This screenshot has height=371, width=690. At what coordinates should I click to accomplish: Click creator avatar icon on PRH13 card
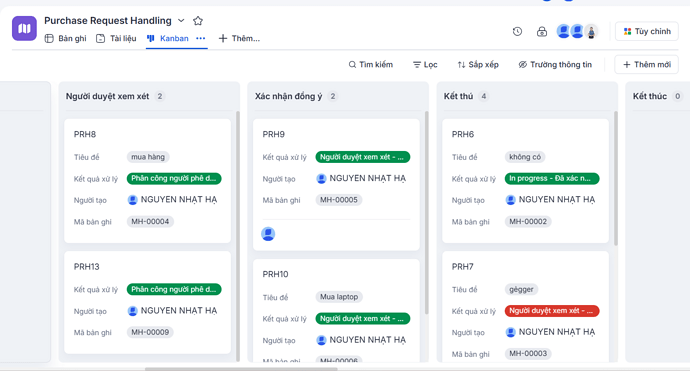click(132, 311)
